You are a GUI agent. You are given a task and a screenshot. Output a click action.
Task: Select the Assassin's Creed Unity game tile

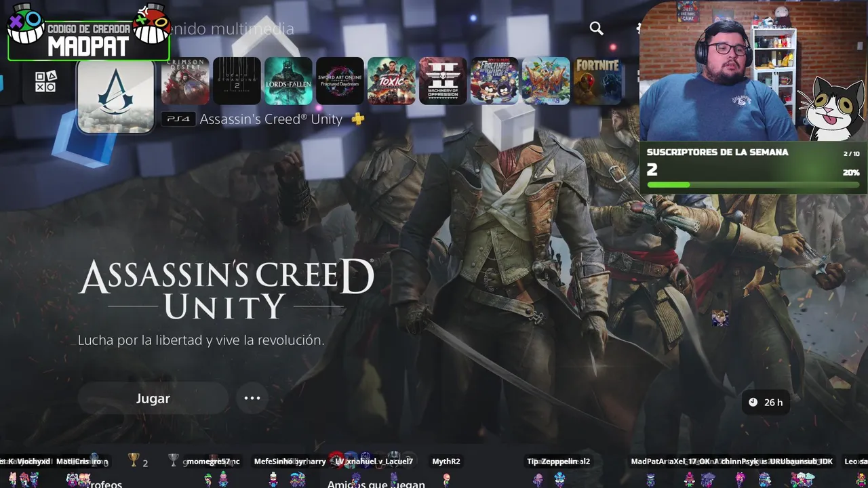[x=115, y=96]
